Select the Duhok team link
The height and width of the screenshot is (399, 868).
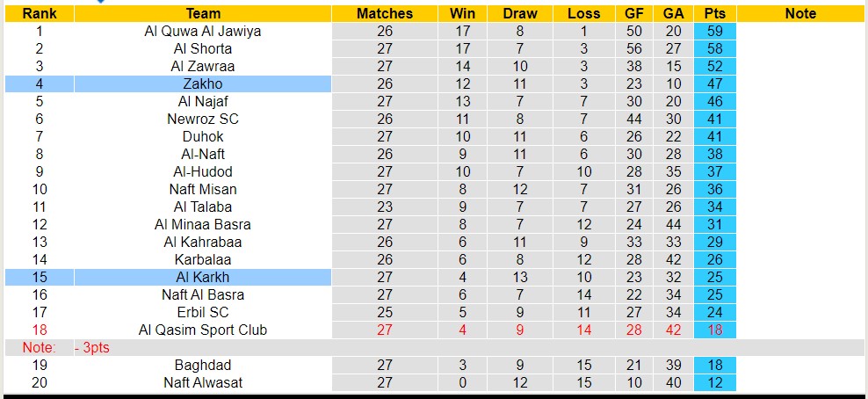coord(203,136)
